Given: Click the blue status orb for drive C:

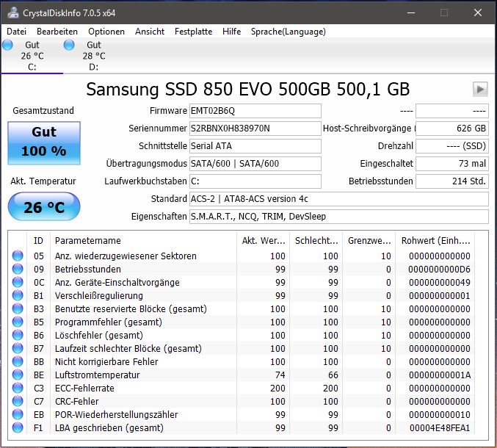Looking at the screenshot, I should (x=7, y=45).
